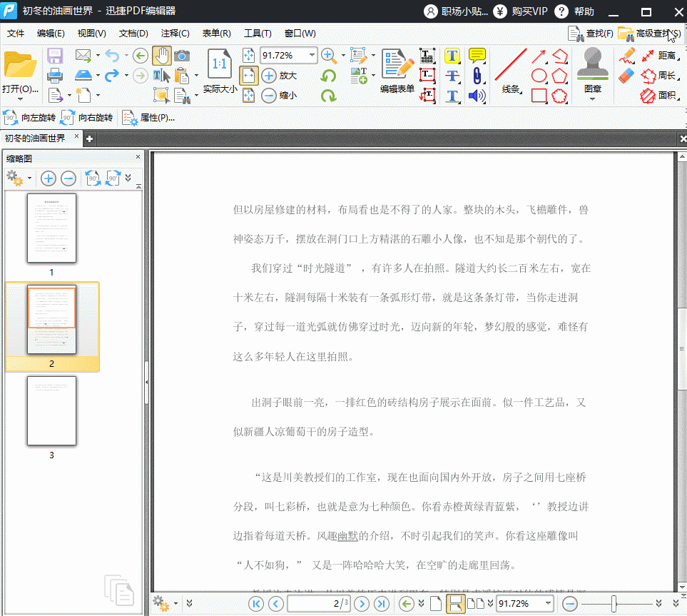Screen dimensions: 687x616
Task: Click the save (floppy disk) icon
Action: [55, 56]
